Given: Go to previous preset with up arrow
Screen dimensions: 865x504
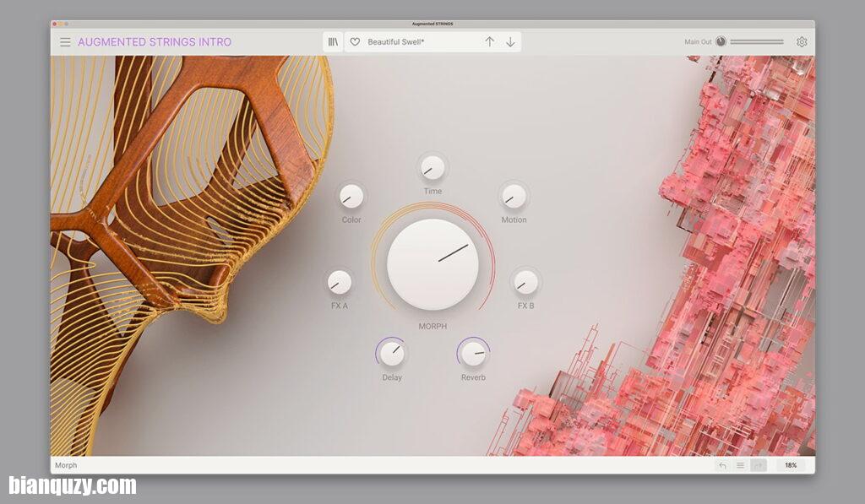Looking at the screenshot, I should click(489, 42).
